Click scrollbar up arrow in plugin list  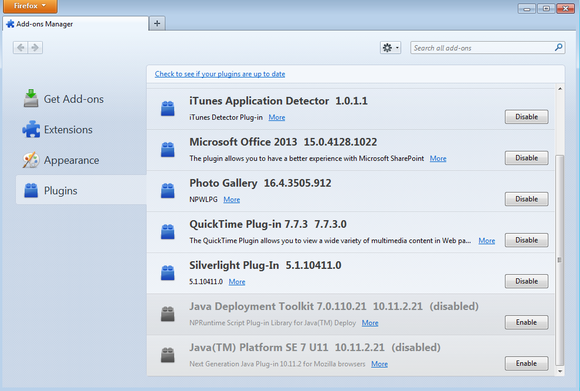tap(560, 89)
